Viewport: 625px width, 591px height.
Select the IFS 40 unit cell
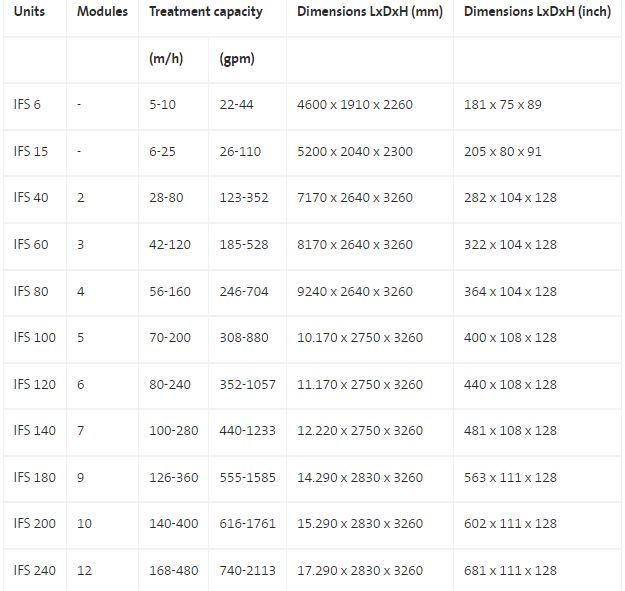click(30, 198)
